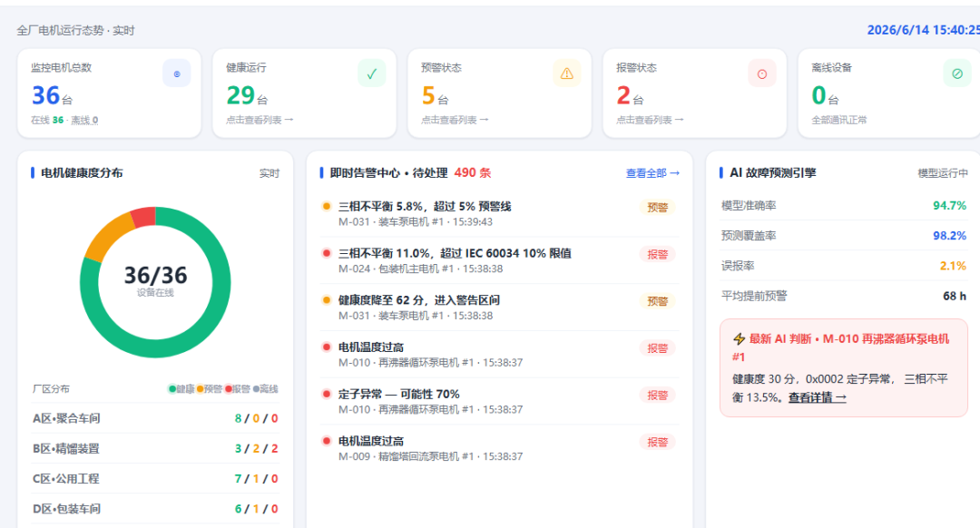
Task: Click the 健康 legend item
Action: (x=181, y=388)
